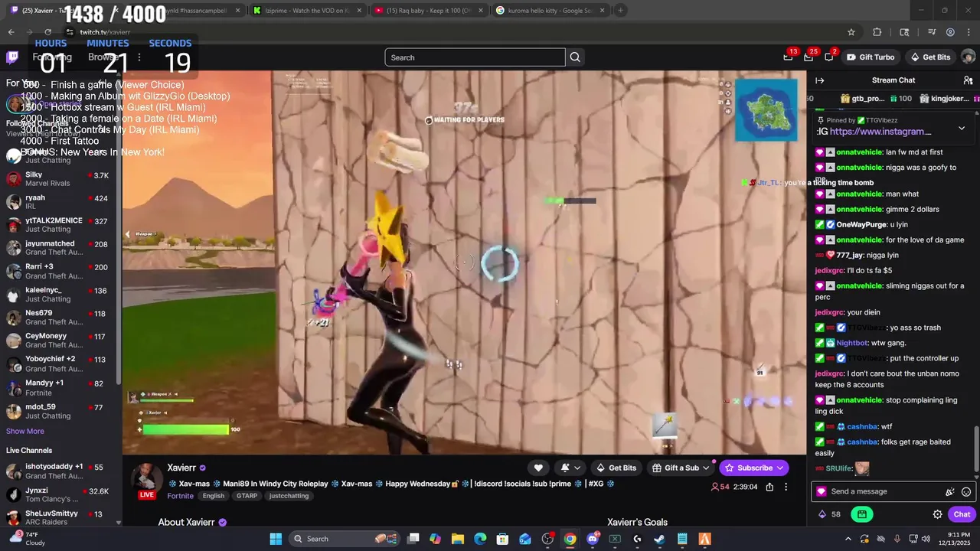
Task: Open the Browse menu item
Action: tap(103, 57)
